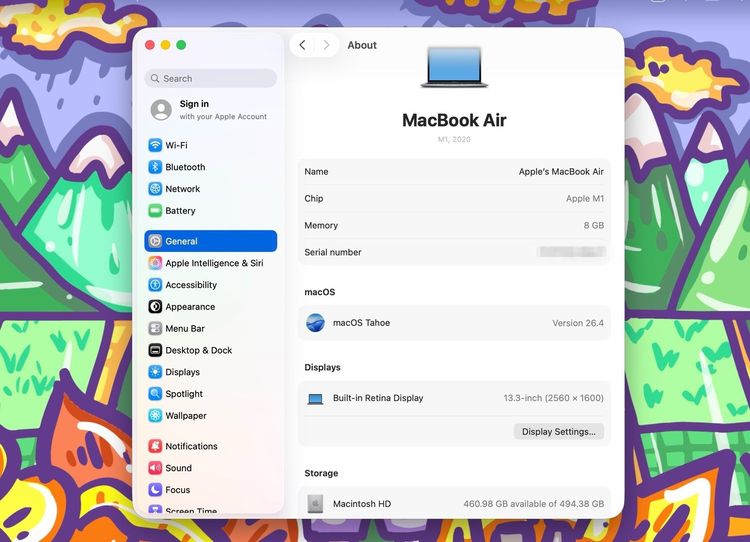This screenshot has height=542, width=750.
Task: Click the Built-in Retina Display label
Action: point(378,398)
